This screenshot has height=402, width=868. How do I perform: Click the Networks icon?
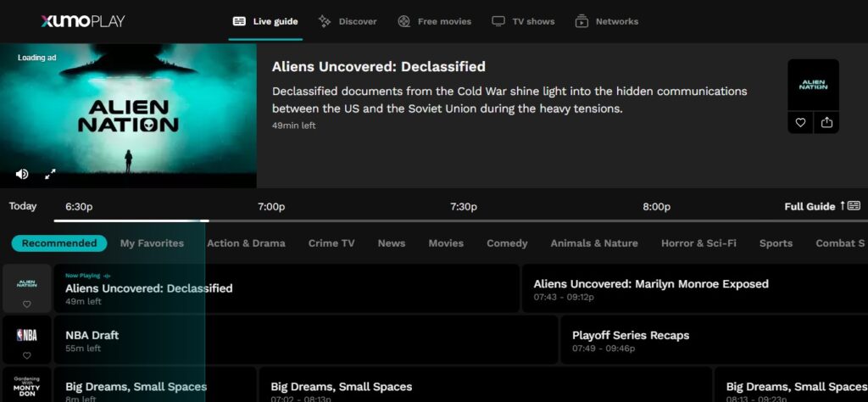581,21
